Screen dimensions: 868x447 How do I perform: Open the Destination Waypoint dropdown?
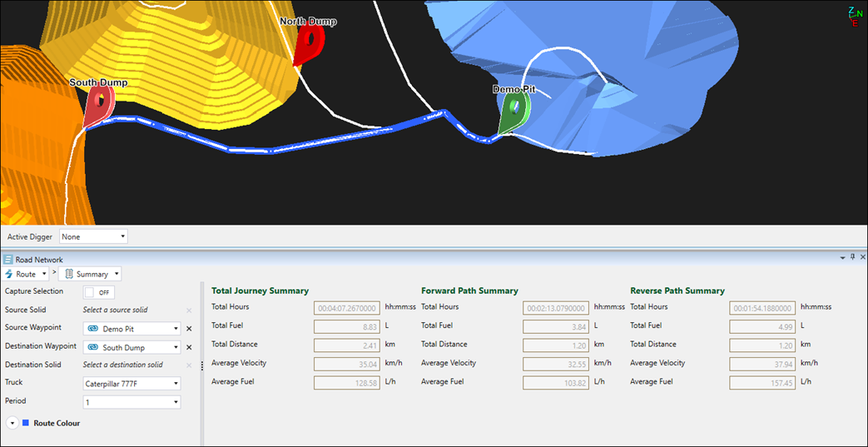131,347
